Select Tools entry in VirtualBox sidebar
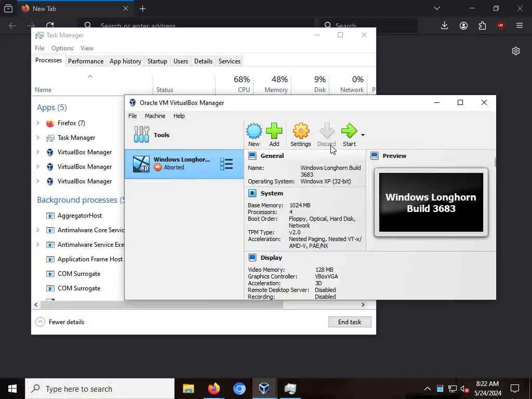 (x=184, y=135)
